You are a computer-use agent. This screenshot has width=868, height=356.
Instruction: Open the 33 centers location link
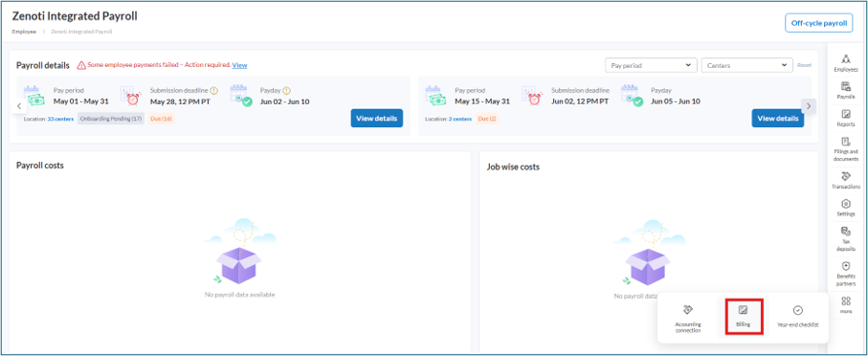click(x=60, y=119)
